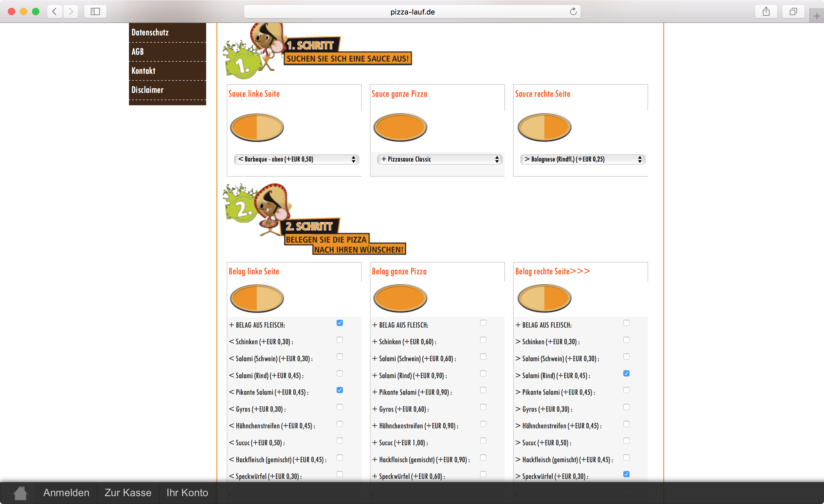
Task: Click the 1. Schritt mascot banner
Action: click(317, 51)
